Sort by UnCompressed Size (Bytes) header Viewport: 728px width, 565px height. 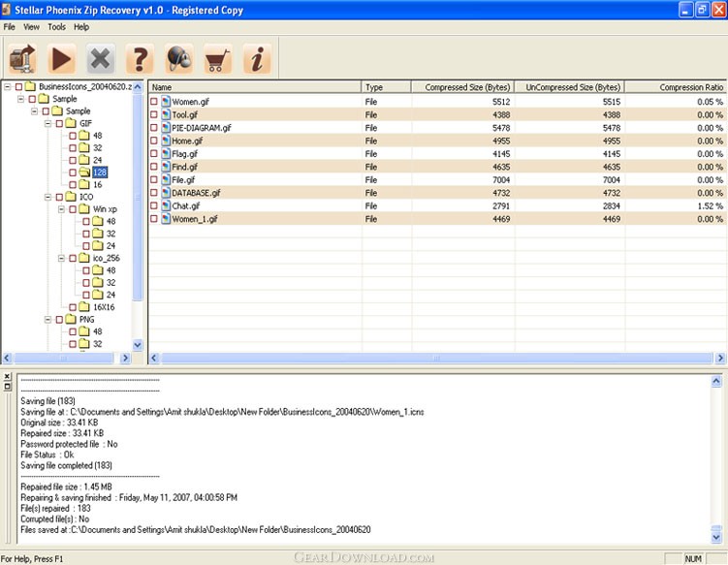coord(570,87)
